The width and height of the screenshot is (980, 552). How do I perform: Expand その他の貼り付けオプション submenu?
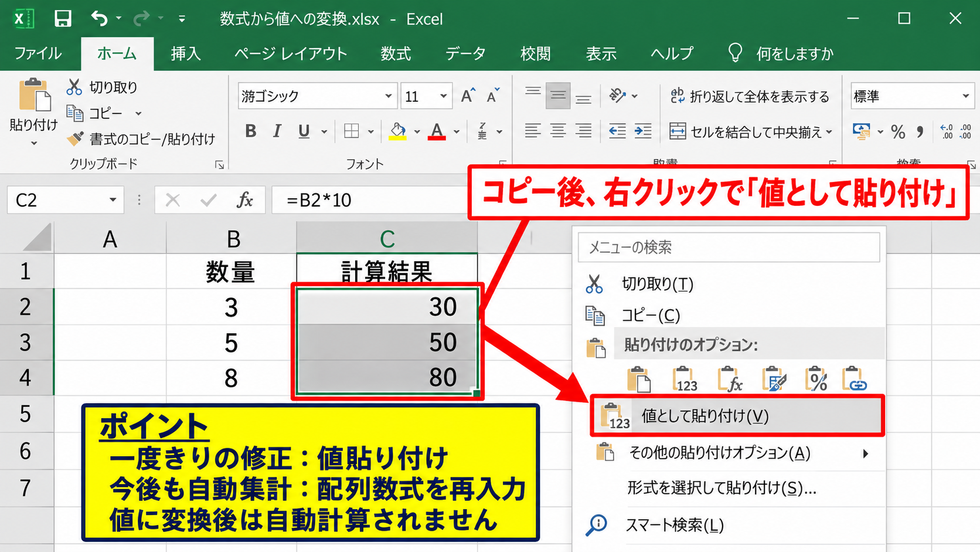pyautogui.click(x=865, y=453)
